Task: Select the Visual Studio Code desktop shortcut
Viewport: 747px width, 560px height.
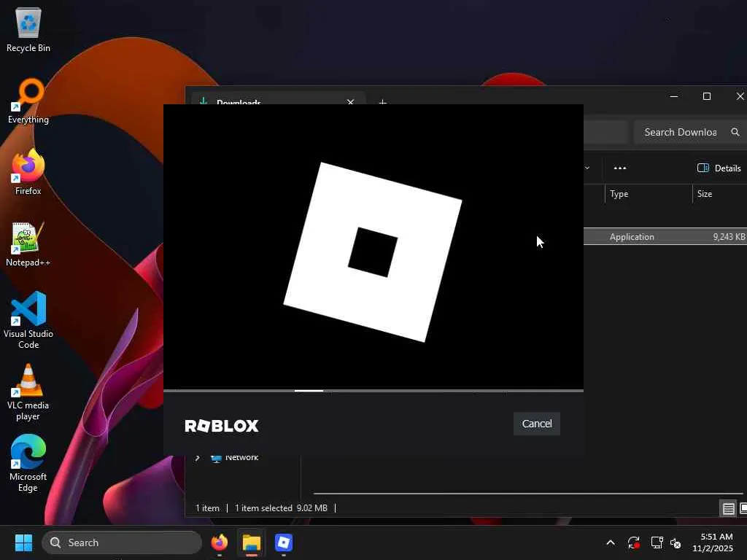Action: [28, 321]
